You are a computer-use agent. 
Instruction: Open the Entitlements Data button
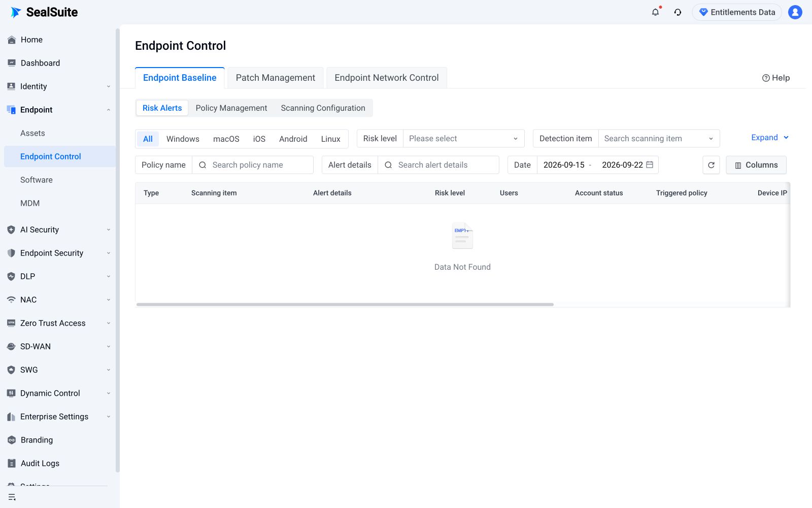coord(737,12)
